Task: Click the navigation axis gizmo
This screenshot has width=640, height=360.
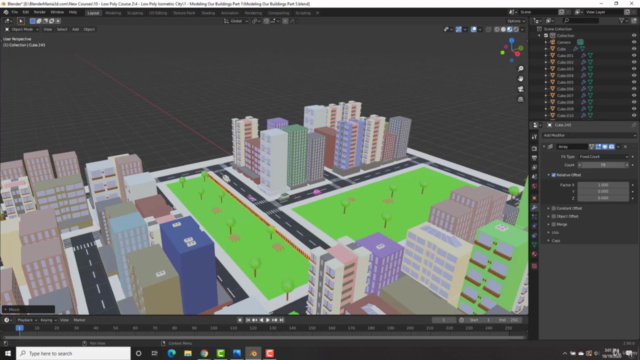Action: (511, 50)
